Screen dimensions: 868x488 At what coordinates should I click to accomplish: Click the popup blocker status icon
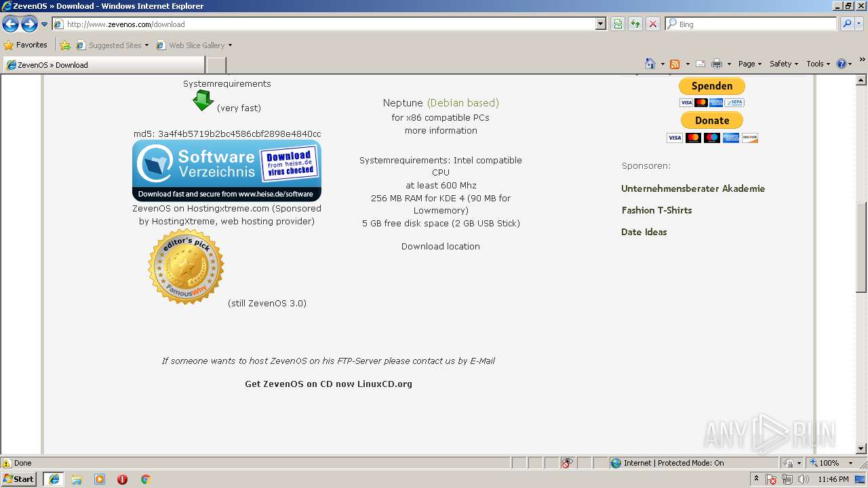point(567,464)
